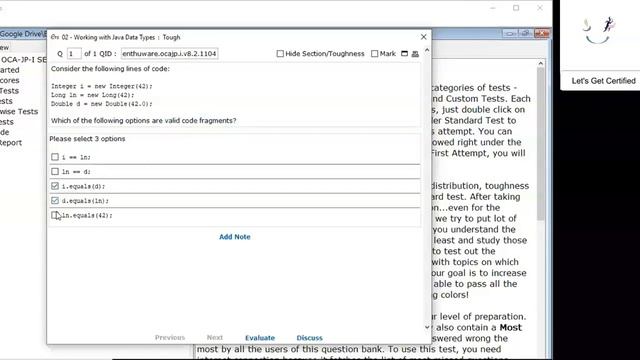Click the question number field

74,53
